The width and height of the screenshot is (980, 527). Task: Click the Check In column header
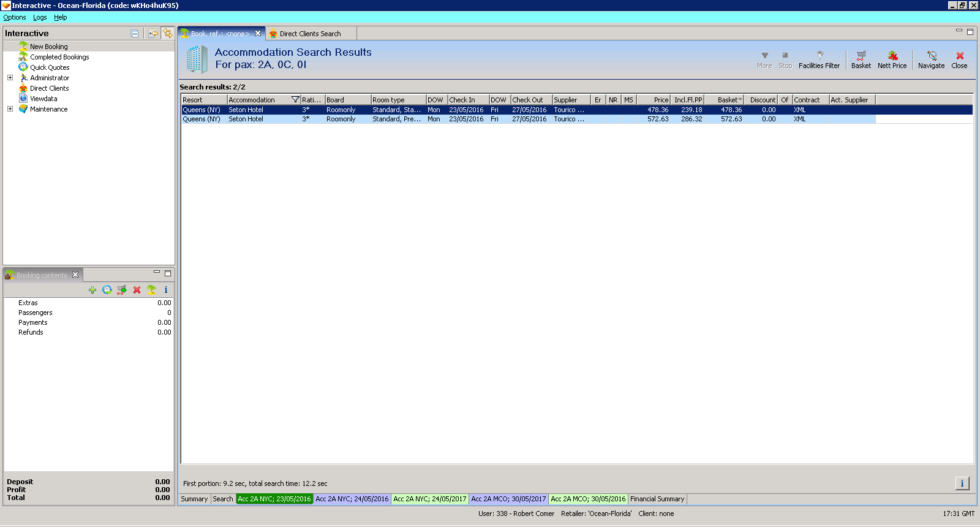(x=469, y=100)
